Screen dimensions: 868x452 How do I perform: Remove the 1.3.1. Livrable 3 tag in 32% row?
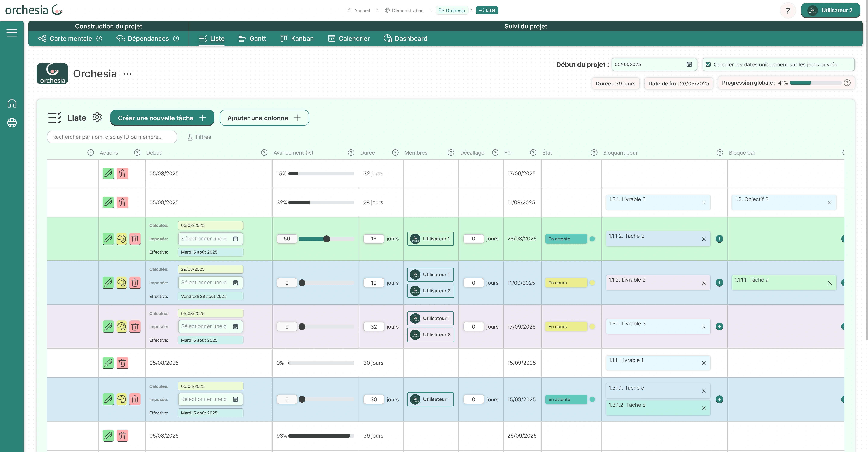pos(704,202)
